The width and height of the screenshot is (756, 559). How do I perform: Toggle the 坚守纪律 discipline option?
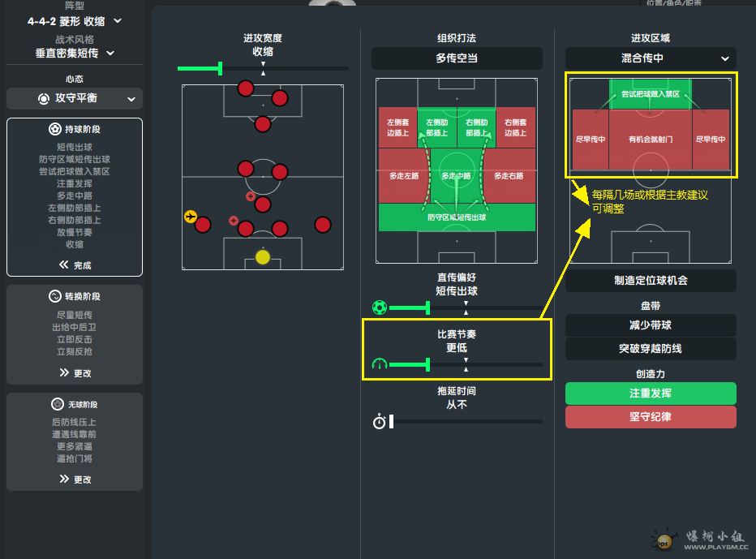point(651,417)
